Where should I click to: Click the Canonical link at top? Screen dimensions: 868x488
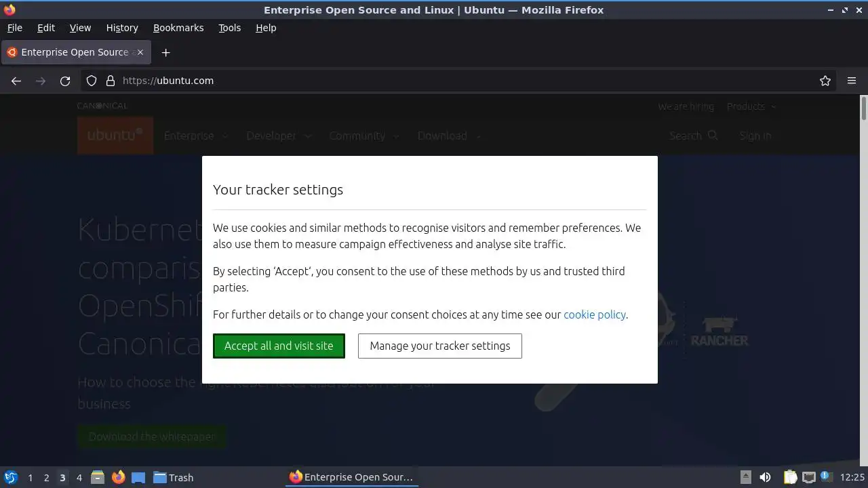point(102,106)
